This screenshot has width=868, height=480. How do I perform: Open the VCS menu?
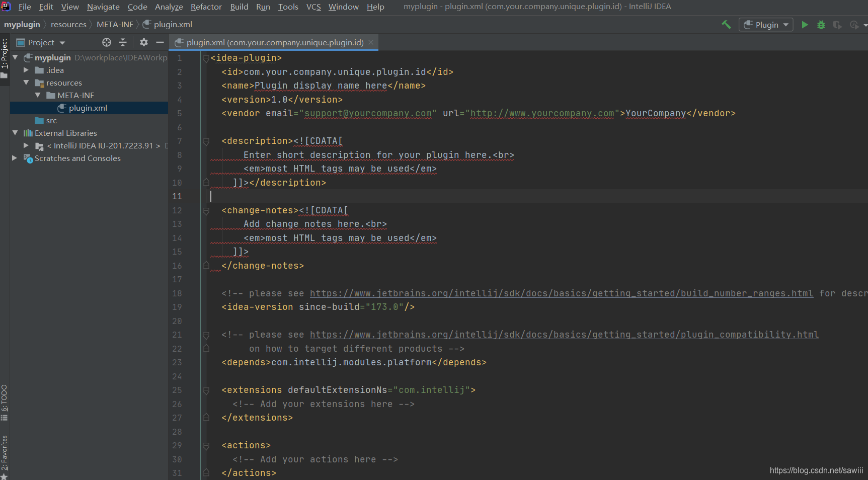[313, 7]
